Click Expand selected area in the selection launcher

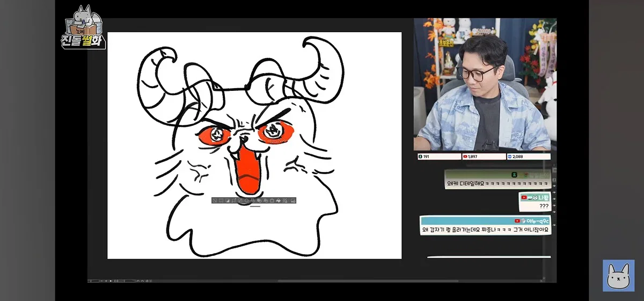[234, 200]
